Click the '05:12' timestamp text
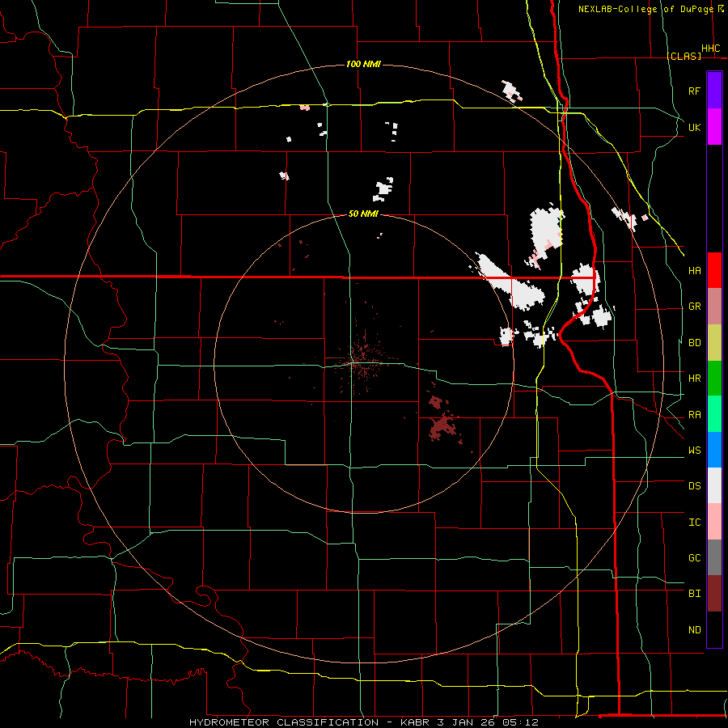 (522, 722)
